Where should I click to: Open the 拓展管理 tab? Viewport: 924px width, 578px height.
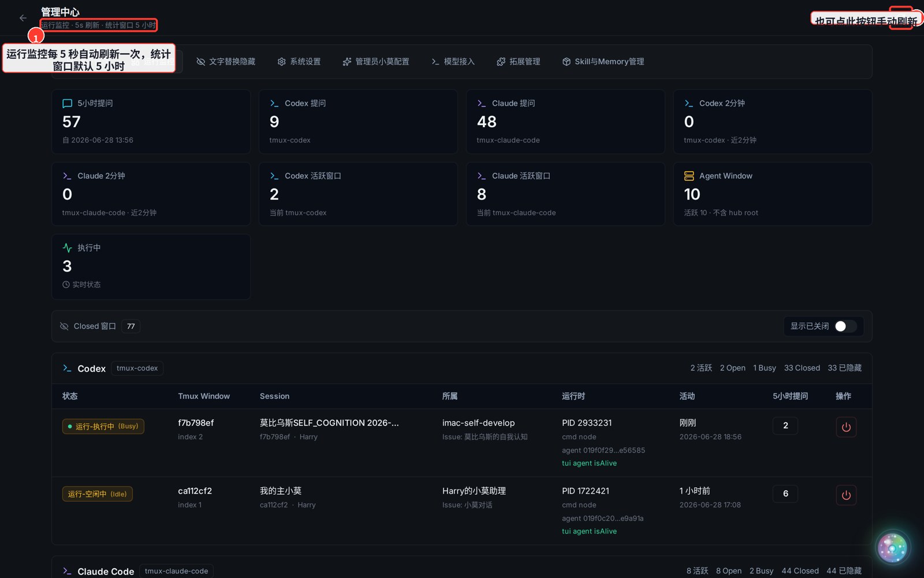pos(519,62)
